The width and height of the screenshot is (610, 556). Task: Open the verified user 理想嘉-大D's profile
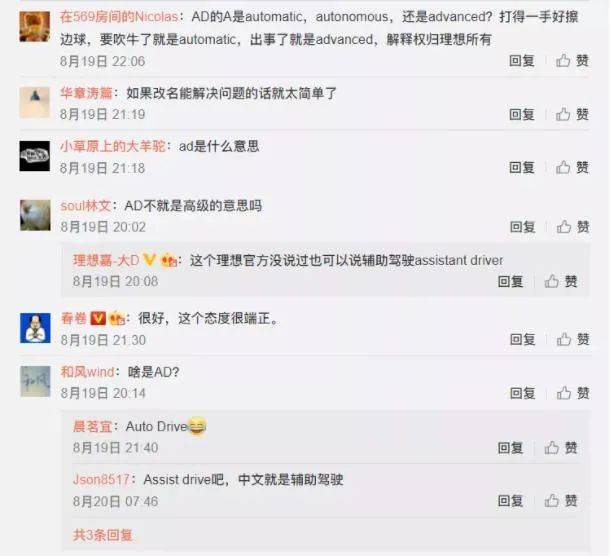(x=106, y=260)
